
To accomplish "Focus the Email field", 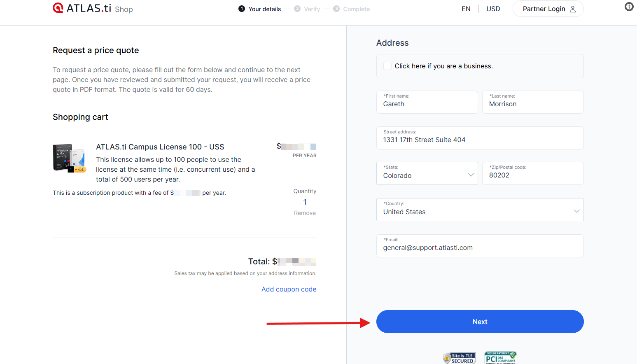I will pos(480,246).
